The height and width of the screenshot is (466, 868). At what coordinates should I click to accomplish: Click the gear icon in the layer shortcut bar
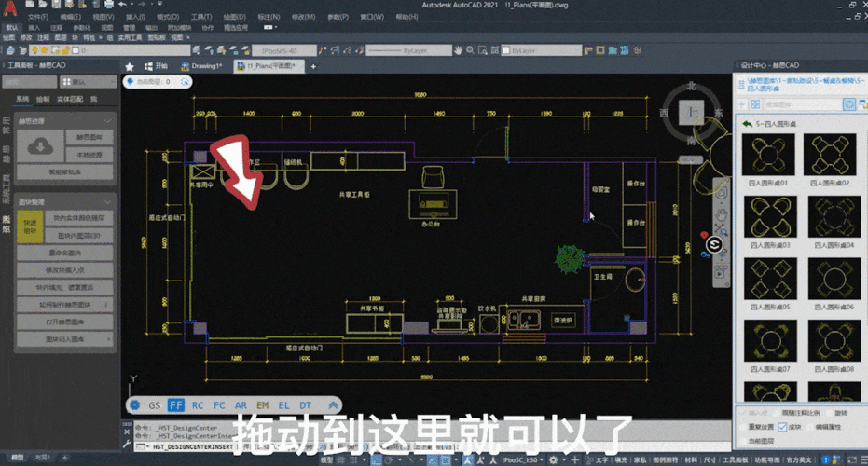[x=134, y=405]
